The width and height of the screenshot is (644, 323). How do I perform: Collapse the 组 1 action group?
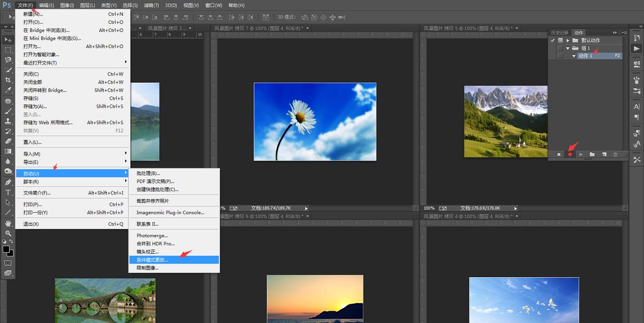568,48
